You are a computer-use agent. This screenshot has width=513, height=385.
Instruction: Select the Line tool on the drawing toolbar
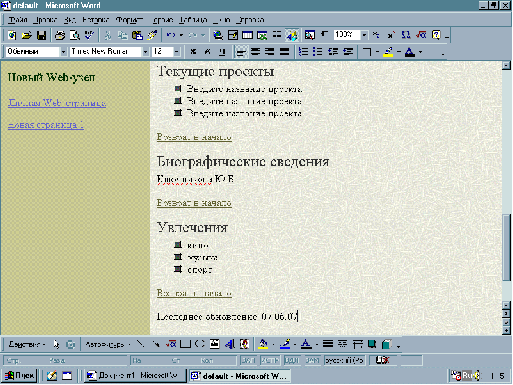click(x=141, y=344)
